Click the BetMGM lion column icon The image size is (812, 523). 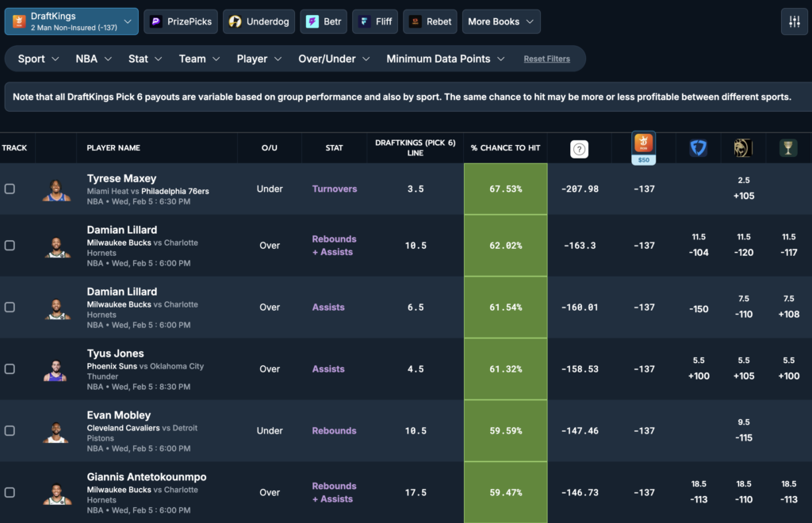[x=743, y=148]
